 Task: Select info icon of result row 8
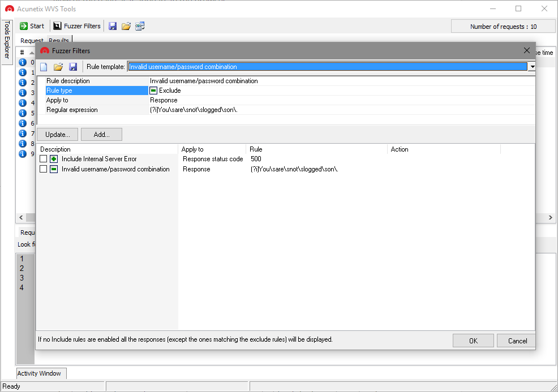[23, 144]
